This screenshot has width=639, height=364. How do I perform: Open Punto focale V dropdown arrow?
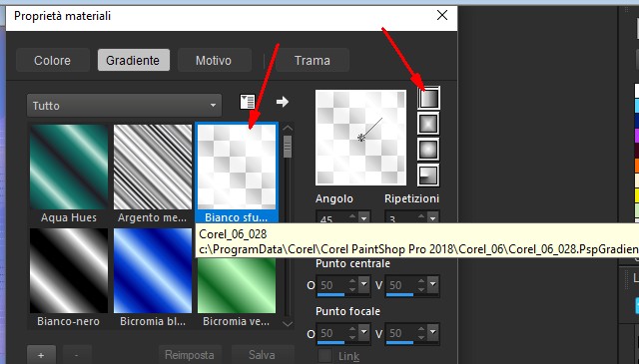click(x=432, y=333)
